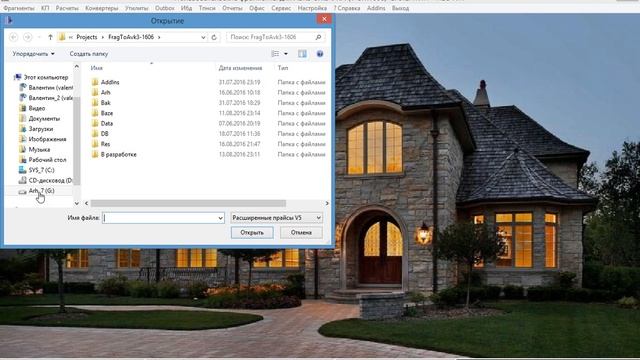This screenshot has width=640, height=360.
Task: Click navigation pane scroll down arrow
Action: 77,203
